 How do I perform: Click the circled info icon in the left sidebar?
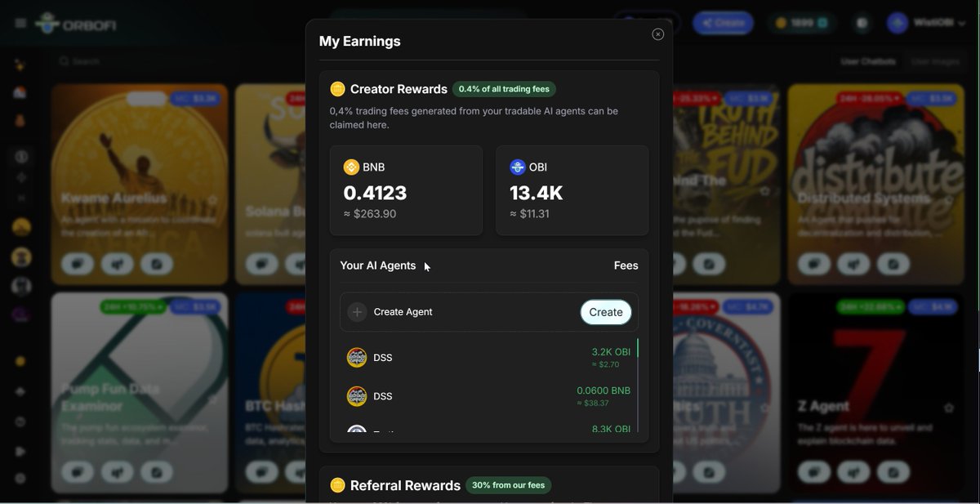[21, 156]
